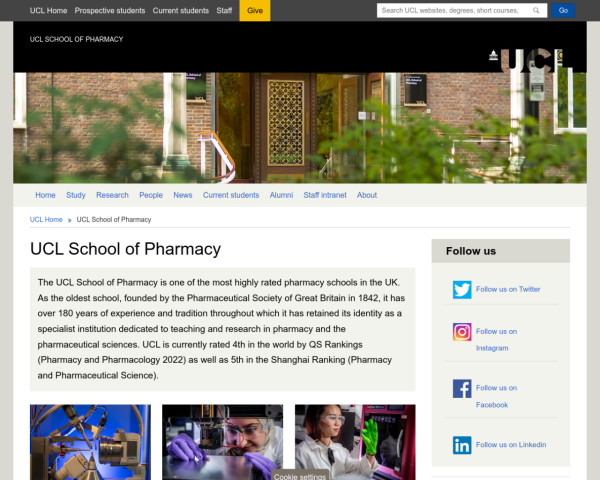600x480 pixels.
Task: Open Prospective students top link
Action: [110, 10]
